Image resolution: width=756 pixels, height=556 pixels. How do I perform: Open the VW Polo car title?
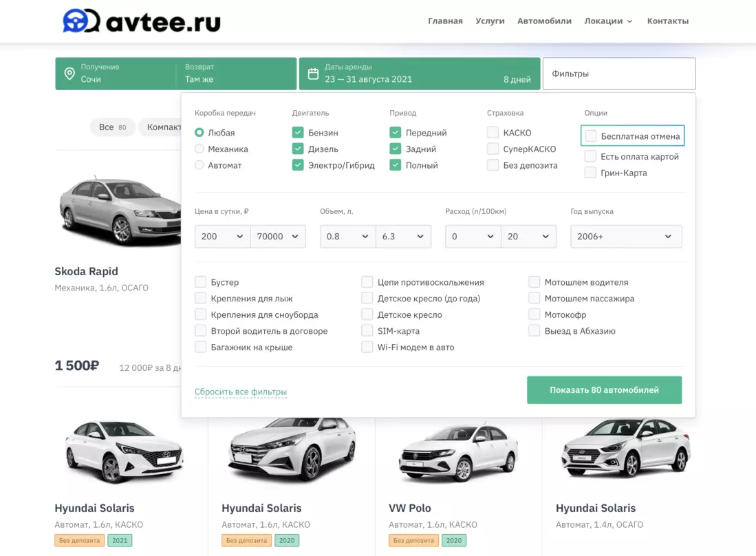[410, 509]
